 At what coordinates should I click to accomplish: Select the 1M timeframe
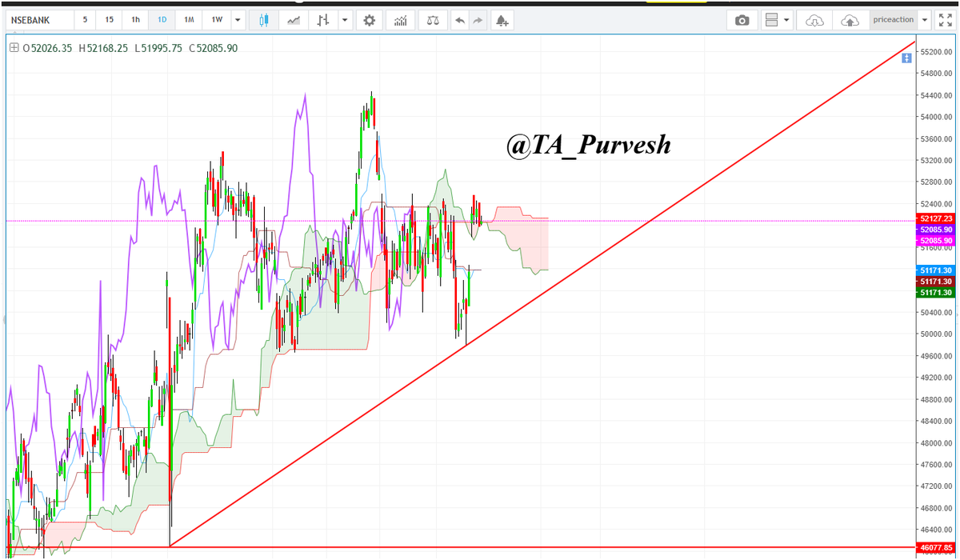click(x=189, y=20)
